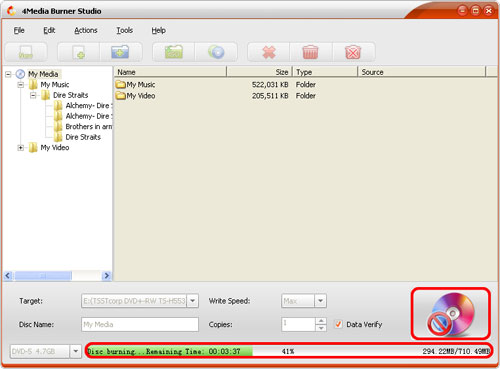This screenshot has width=500, height=369.
Task: Select the Brothers in arms tree folder
Action: [89, 127]
